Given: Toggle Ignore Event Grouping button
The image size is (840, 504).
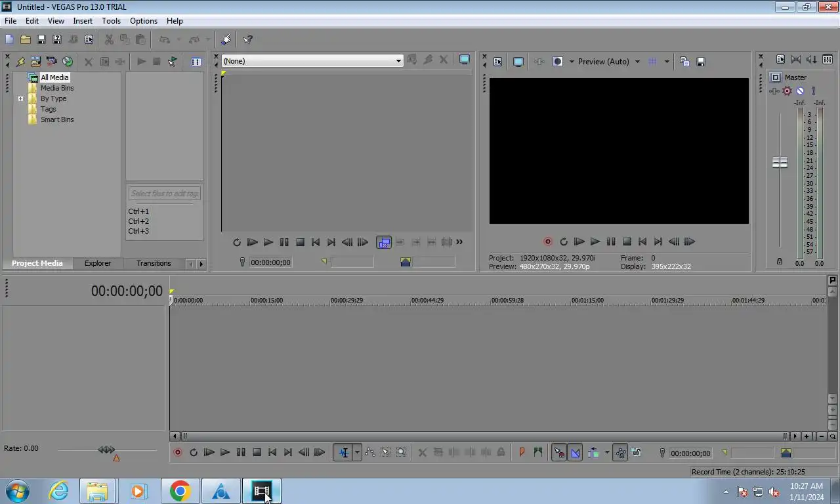Looking at the screenshot, I should click(636, 452).
